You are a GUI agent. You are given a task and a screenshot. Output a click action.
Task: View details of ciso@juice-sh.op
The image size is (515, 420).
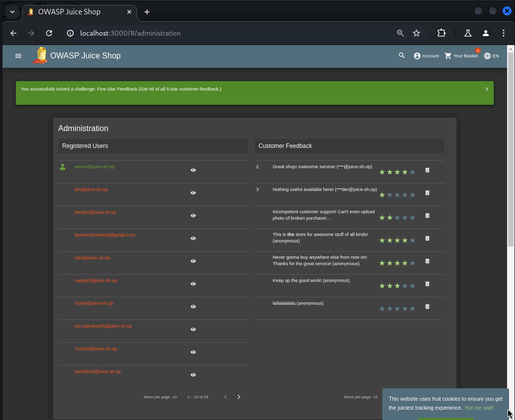pos(193,261)
